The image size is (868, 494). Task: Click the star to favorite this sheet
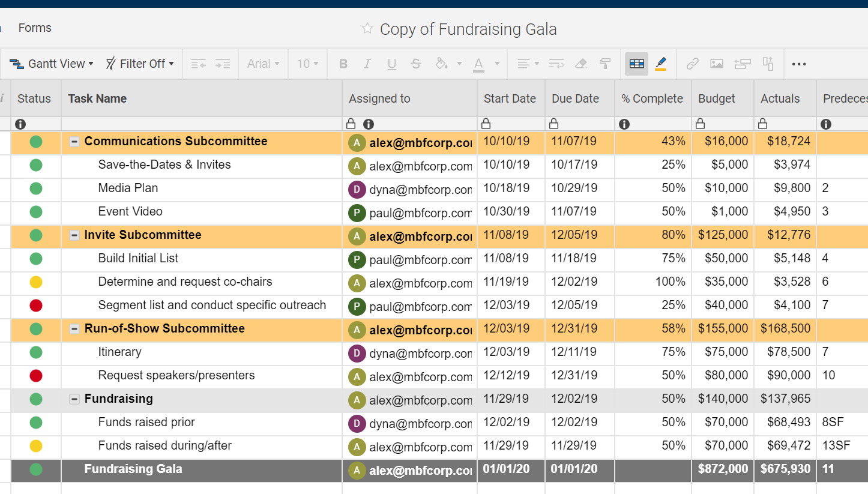point(367,28)
